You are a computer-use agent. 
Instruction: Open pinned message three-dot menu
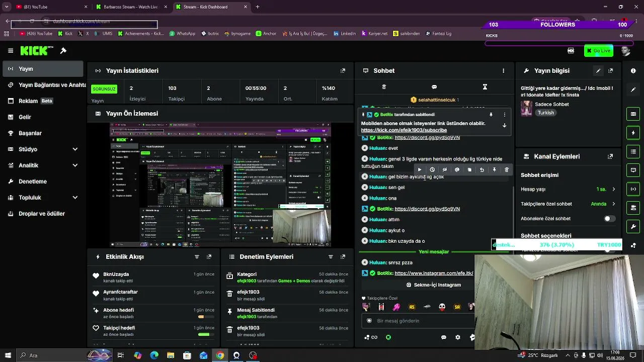tap(504, 115)
